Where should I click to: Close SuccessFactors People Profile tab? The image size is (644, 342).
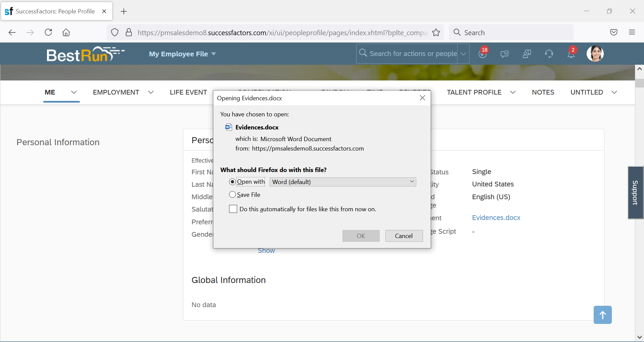[x=104, y=11]
